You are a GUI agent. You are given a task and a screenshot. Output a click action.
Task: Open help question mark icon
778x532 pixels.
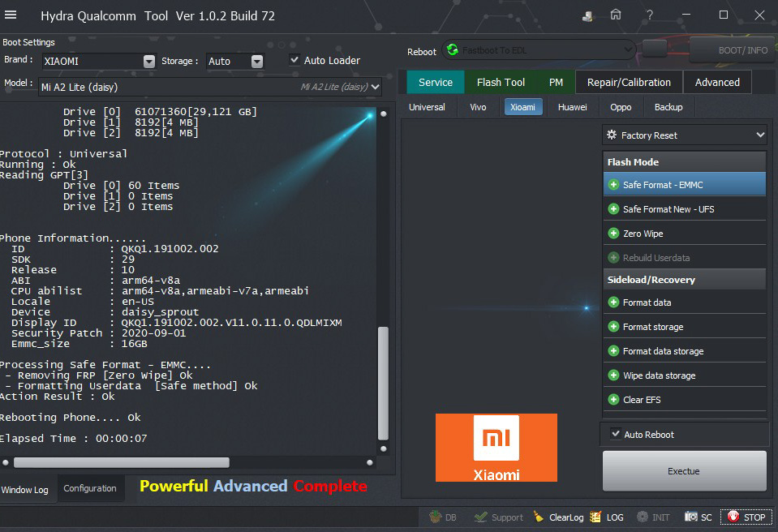[650, 15]
